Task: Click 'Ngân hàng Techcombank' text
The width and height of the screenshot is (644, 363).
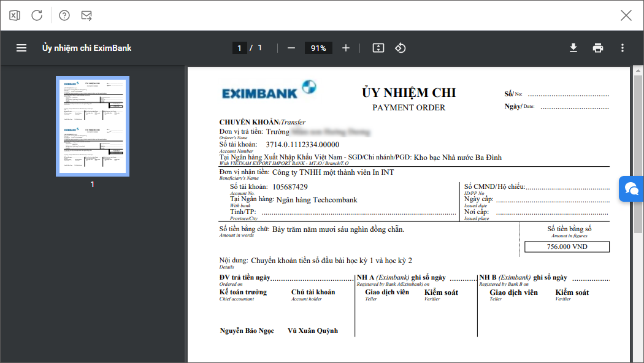Action: click(316, 200)
